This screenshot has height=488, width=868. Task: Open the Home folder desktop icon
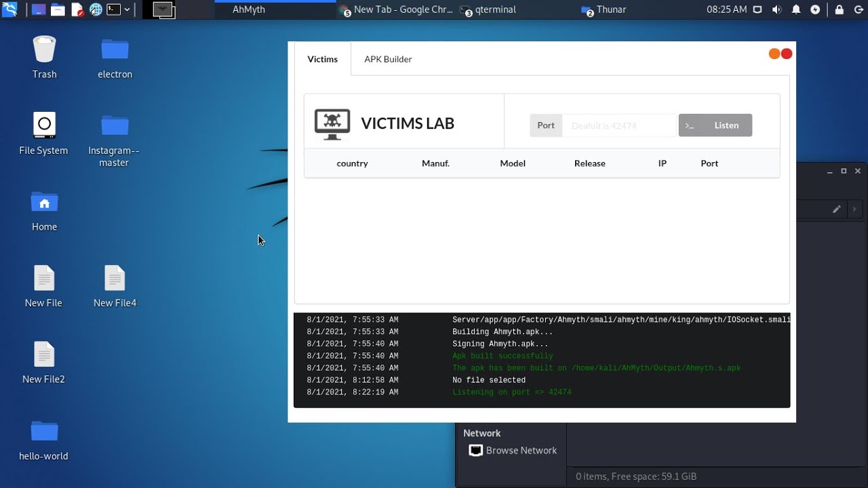44,209
